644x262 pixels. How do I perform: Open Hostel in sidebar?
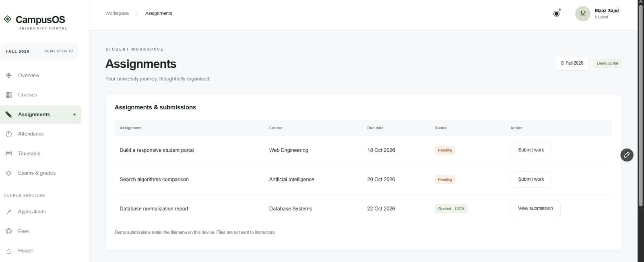41,251
